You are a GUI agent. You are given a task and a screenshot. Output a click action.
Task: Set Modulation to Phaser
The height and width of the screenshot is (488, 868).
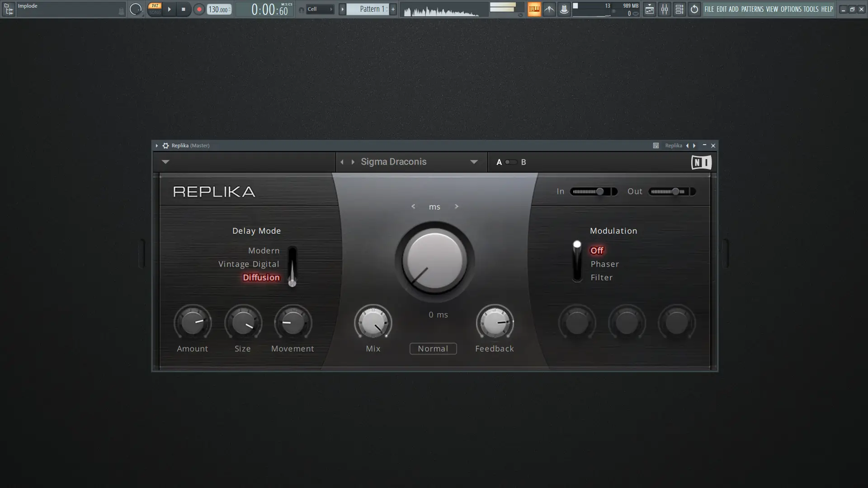coord(604,264)
